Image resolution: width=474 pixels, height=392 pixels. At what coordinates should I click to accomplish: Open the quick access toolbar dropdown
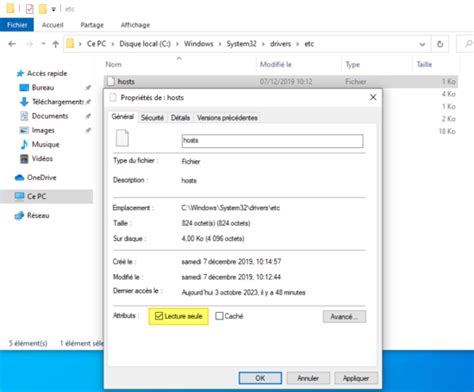point(53,9)
